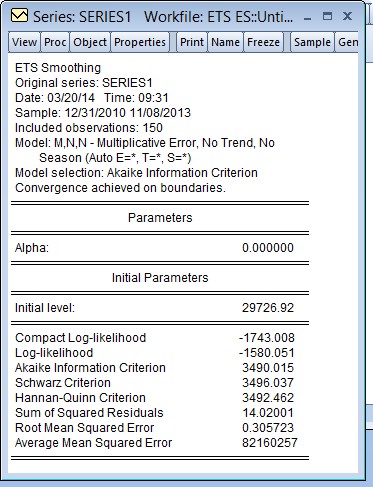Click the series icon in the title bar

pyautogui.click(x=19, y=15)
